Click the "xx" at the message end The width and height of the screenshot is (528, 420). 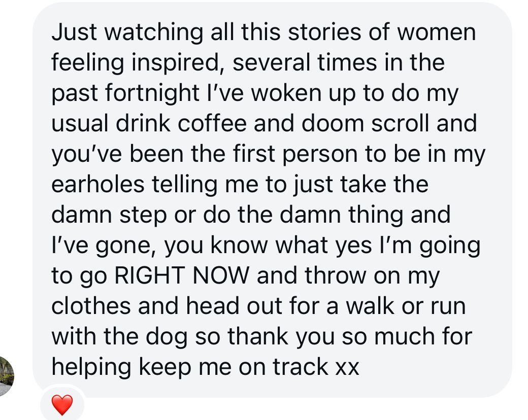click(346, 367)
